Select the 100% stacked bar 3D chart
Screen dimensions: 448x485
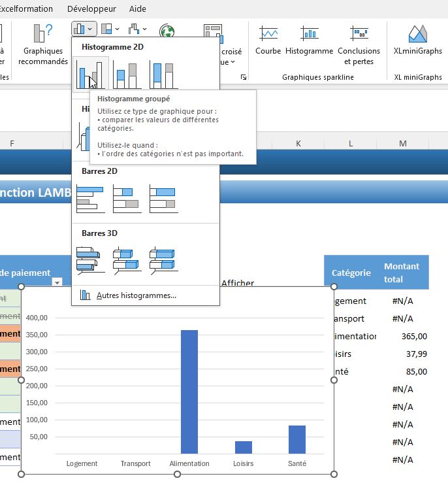coord(164,260)
